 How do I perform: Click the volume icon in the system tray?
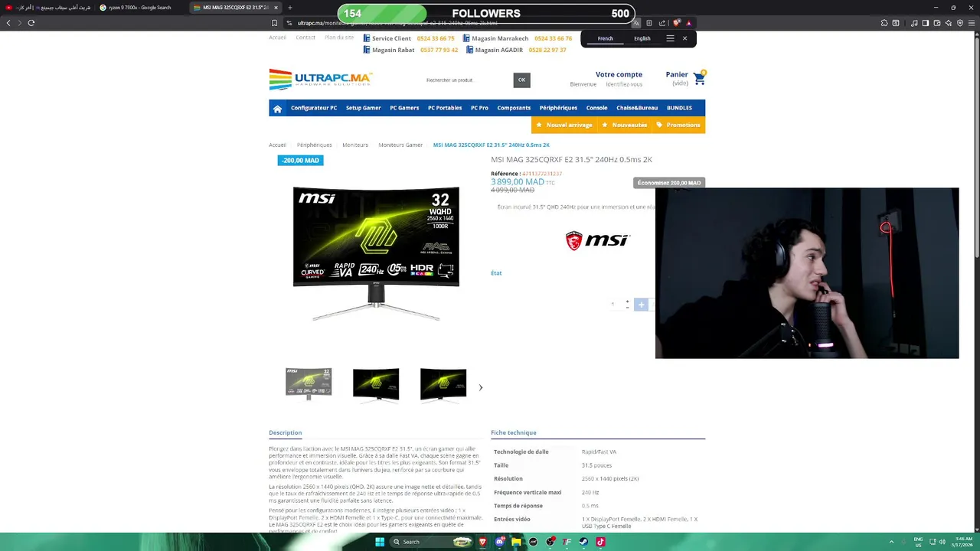point(942,542)
